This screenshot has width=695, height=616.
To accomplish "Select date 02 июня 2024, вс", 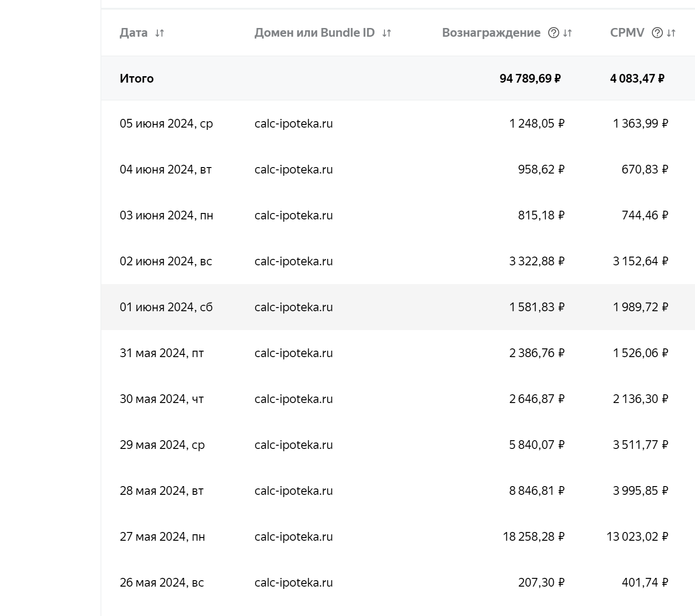I will click(166, 261).
